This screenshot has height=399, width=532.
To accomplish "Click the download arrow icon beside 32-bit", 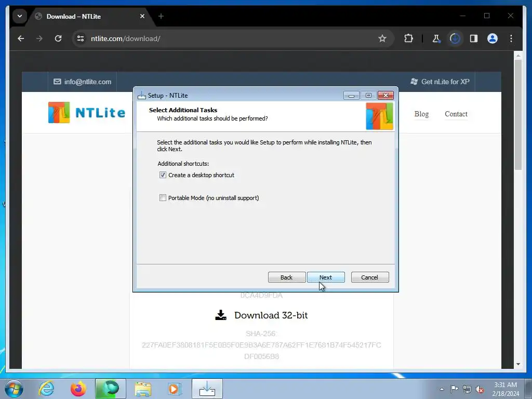I will click(221, 315).
